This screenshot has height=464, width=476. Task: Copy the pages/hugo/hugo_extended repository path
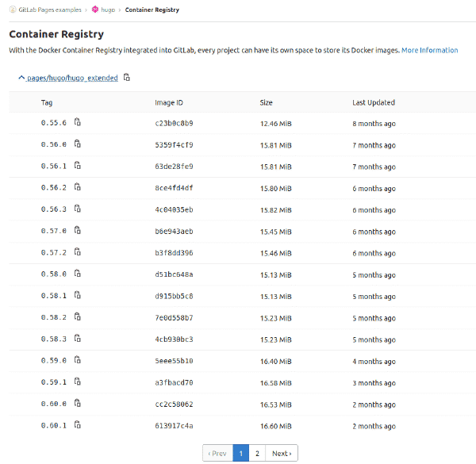pyautogui.click(x=127, y=78)
